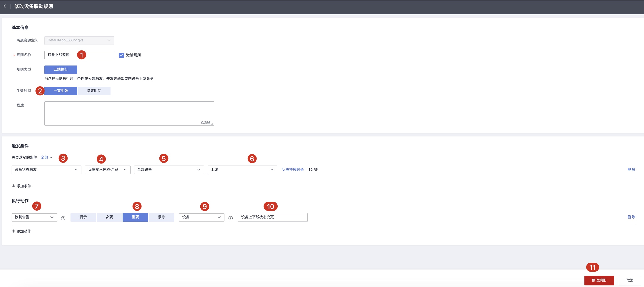Select 一直生效 effective time option
The height and width of the screenshot is (287, 644).
[61, 91]
